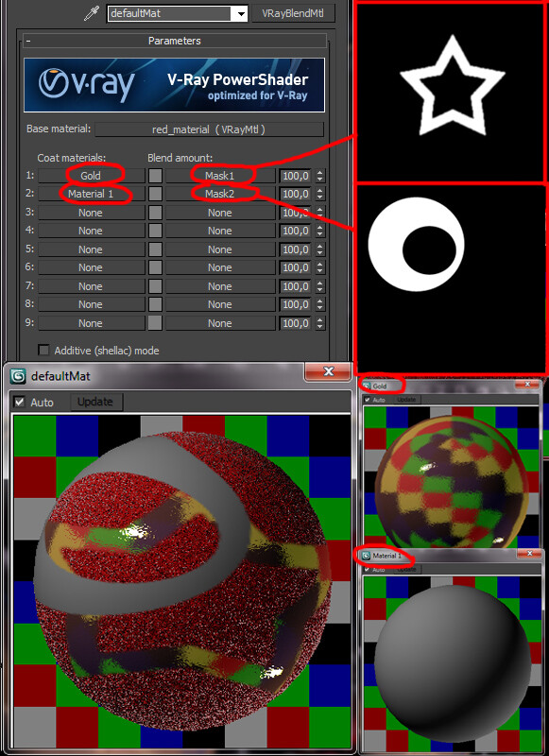Screen dimensions: 549x756
Task: Assign coat material in slot 8
Action: tap(91, 304)
